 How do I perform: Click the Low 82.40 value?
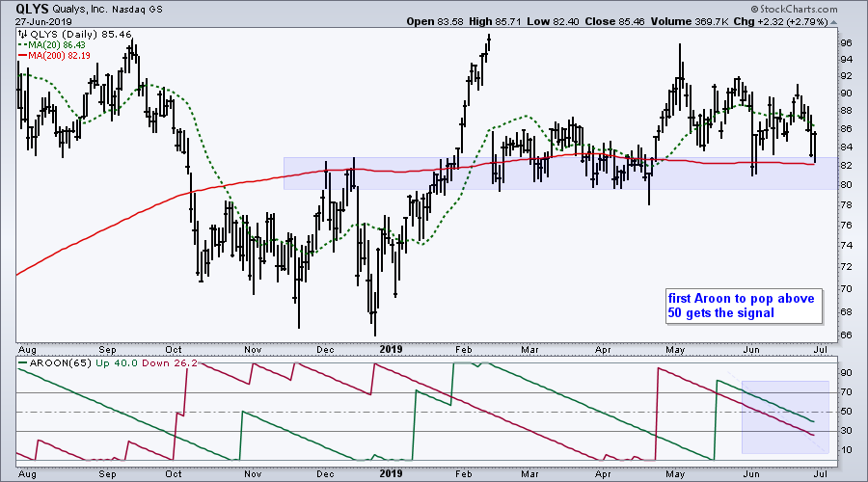(x=553, y=22)
